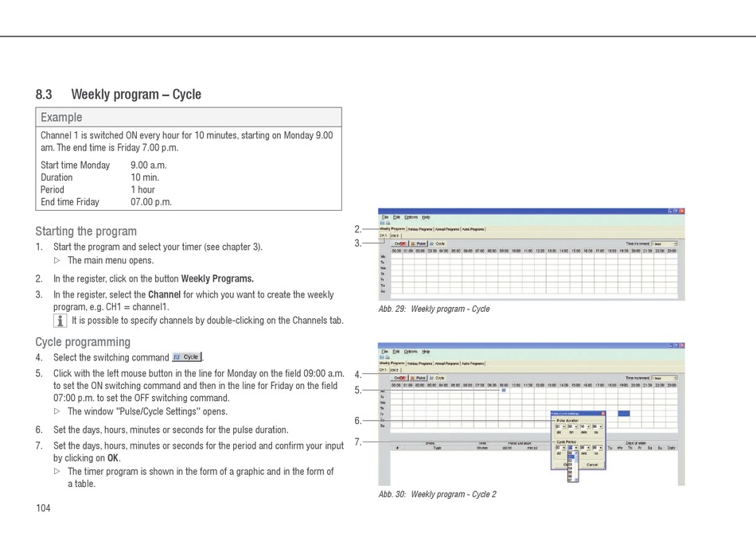756x533 pixels.
Task: Click the print icon in Abb. 29 window
Action: pyautogui.click(x=388, y=223)
